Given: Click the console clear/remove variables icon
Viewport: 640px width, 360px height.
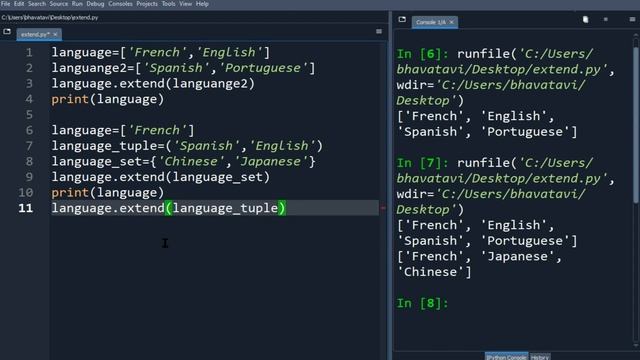Looking at the screenshot, I should tap(585, 19).
